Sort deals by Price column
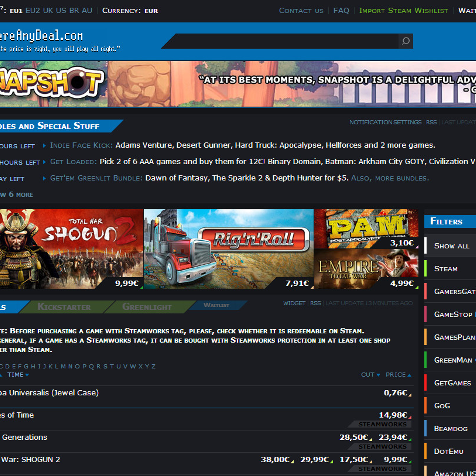This screenshot has height=476, width=476. click(398, 375)
